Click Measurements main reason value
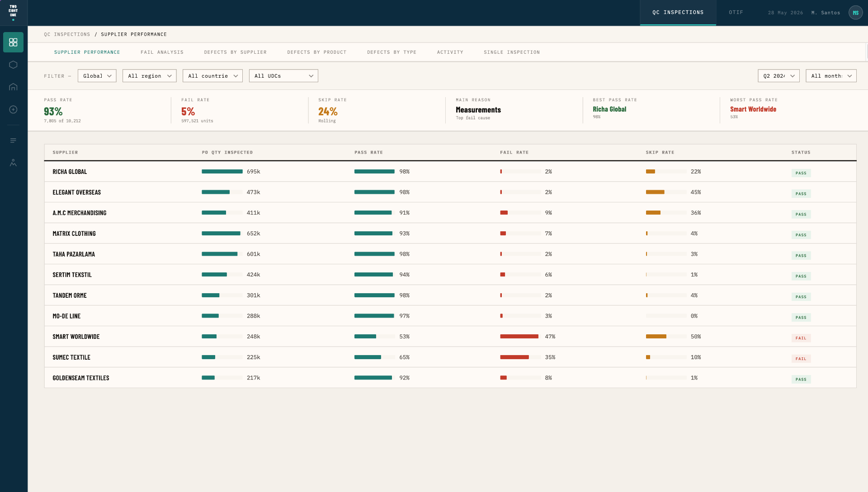 click(x=478, y=110)
